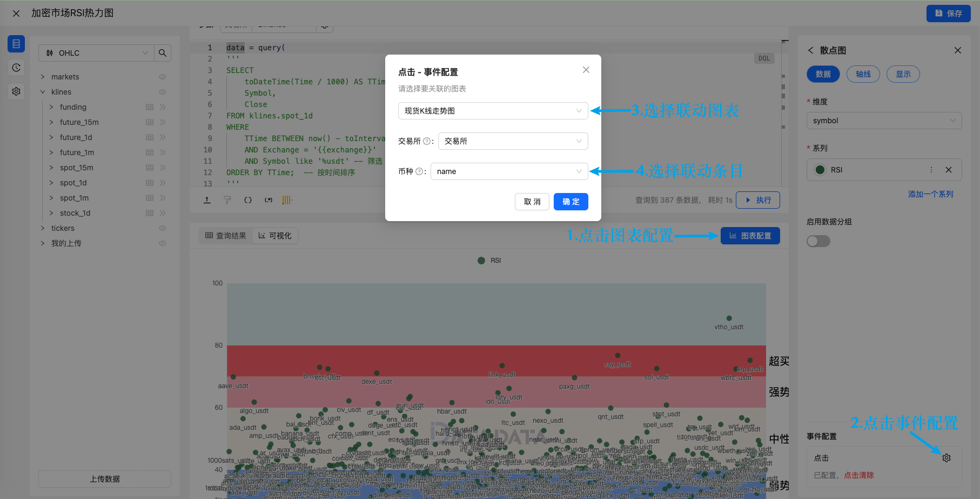980x499 pixels.
Task: Click the table icon for funding row
Action: pos(150,107)
